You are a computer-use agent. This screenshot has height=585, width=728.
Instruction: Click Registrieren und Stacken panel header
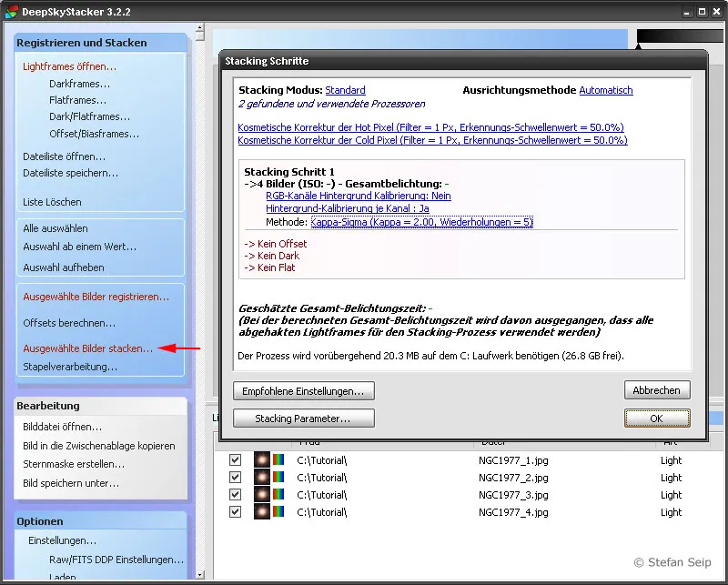(x=100, y=43)
